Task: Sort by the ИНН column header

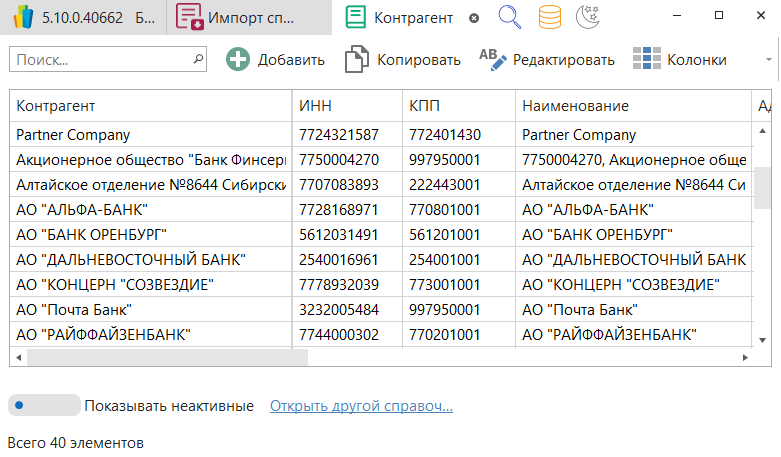Action: (346, 106)
